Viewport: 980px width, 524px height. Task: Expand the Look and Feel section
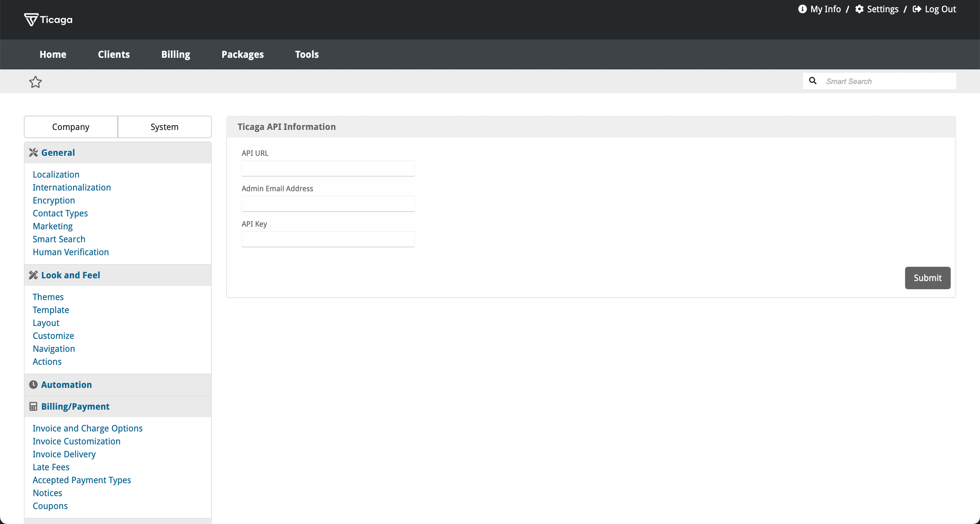(x=117, y=275)
